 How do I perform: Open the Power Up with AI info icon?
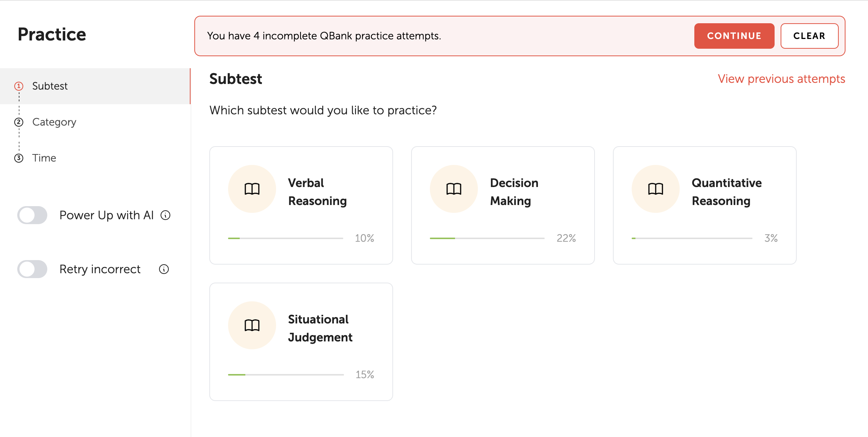[x=165, y=215]
